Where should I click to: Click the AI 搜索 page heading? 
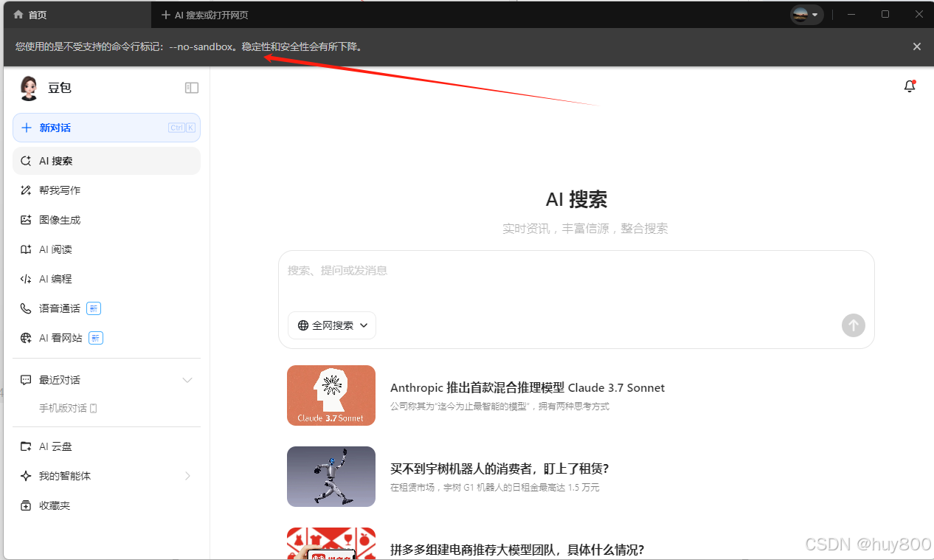(x=576, y=199)
